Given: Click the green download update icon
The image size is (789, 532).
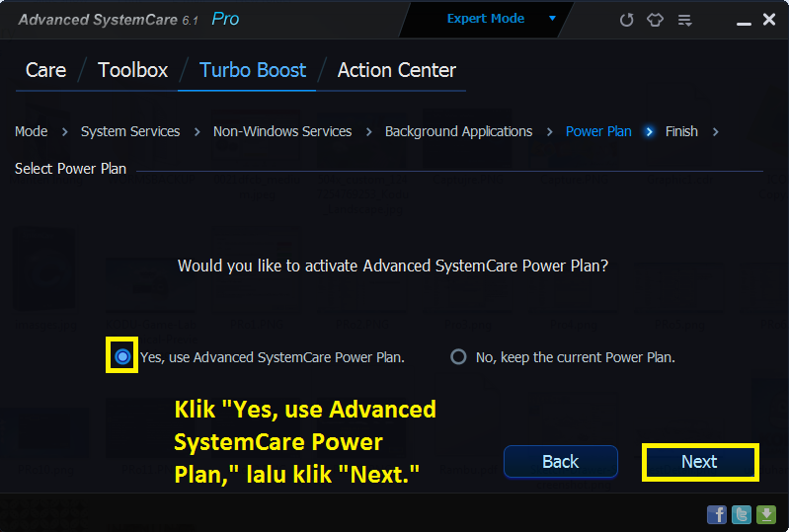Looking at the screenshot, I should pos(766,514).
